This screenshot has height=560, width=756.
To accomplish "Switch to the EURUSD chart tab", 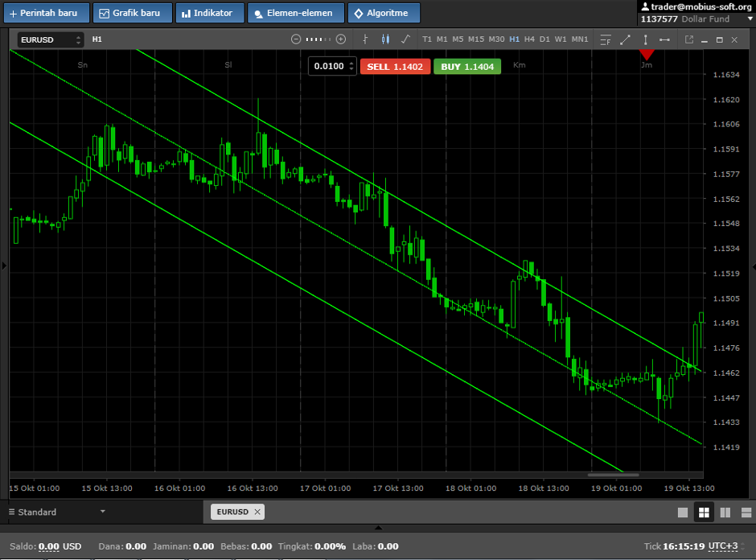I will tap(232, 512).
